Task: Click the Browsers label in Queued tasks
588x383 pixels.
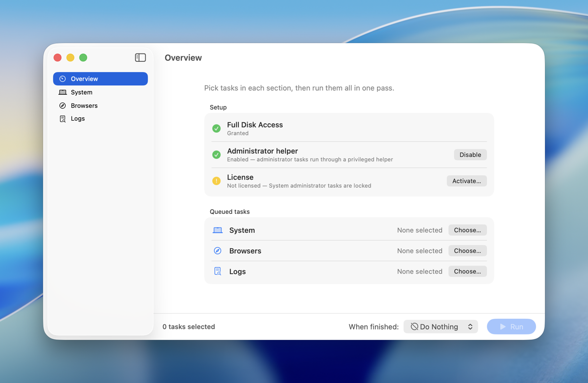Action: tap(245, 251)
